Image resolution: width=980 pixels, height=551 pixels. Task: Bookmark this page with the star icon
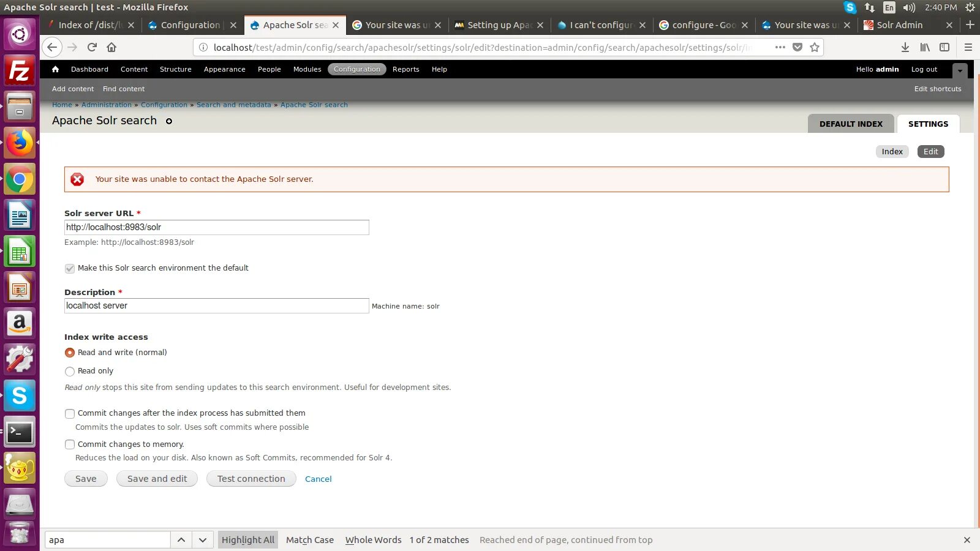815,47
